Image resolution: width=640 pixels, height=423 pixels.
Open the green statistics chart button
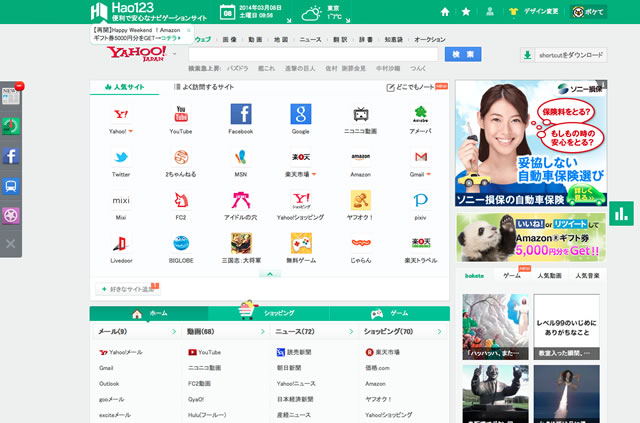pos(621,214)
